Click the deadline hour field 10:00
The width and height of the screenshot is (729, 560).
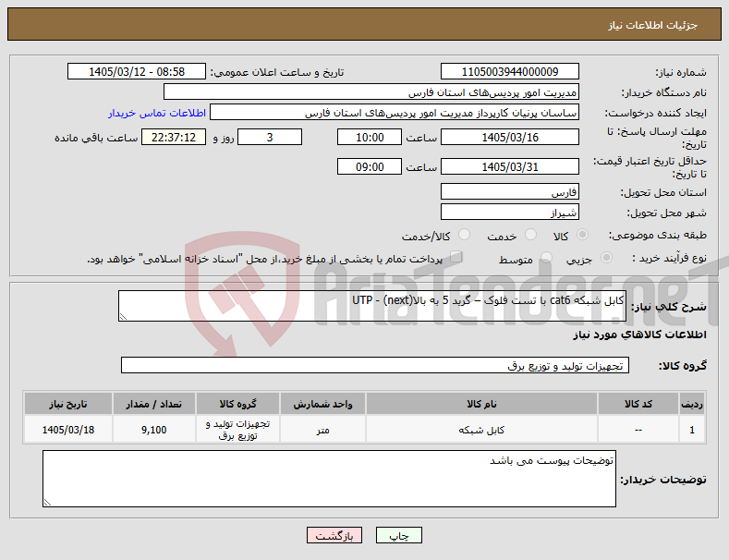pos(370,137)
